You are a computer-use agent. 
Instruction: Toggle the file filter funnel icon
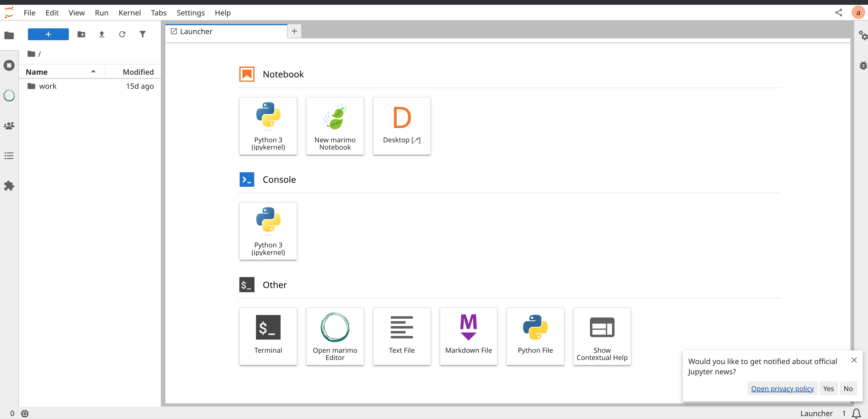coord(142,34)
